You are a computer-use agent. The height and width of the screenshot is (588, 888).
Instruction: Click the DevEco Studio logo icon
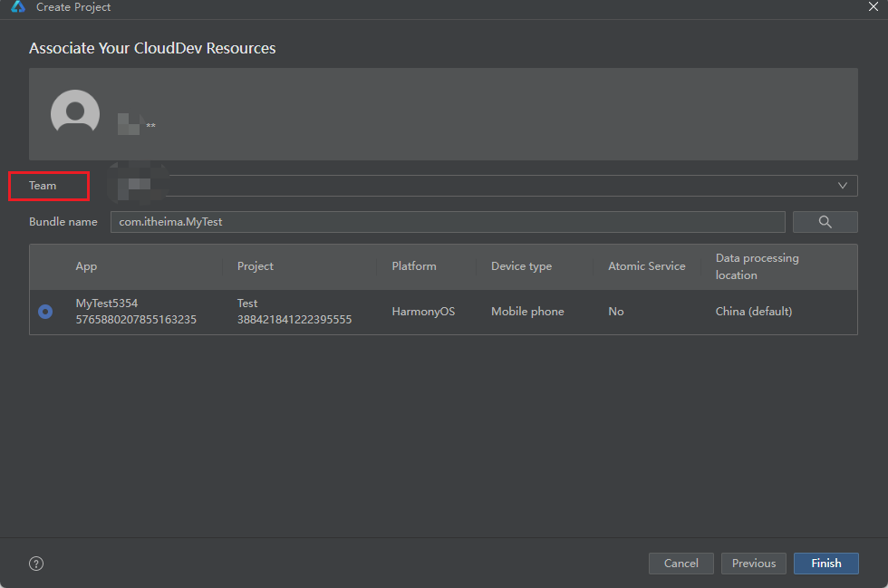pos(17,6)
